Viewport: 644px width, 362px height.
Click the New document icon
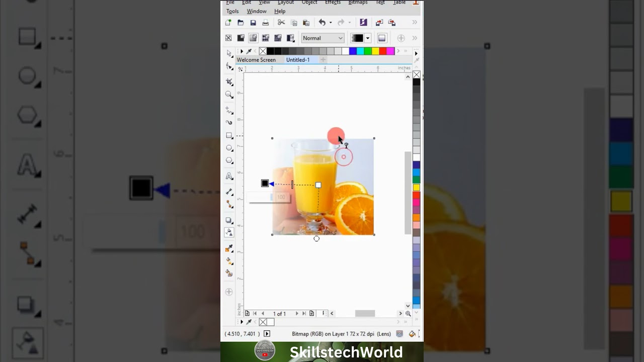(228, 23)
